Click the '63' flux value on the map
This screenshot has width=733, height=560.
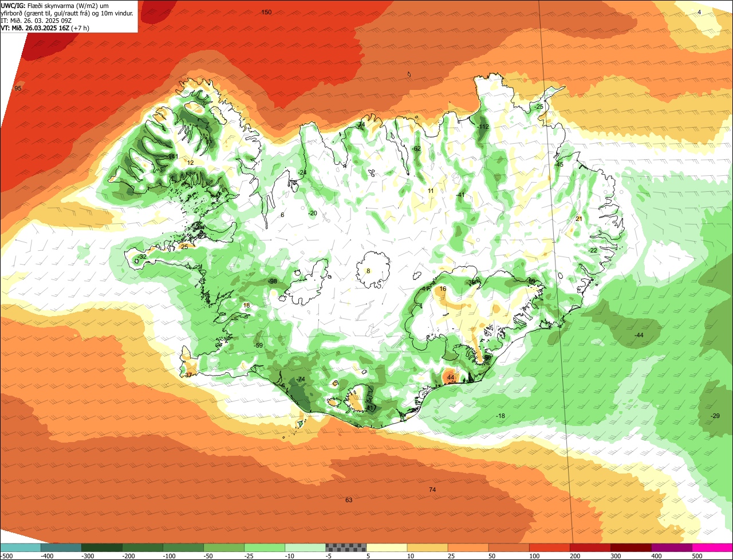click(x=349, y=500)
